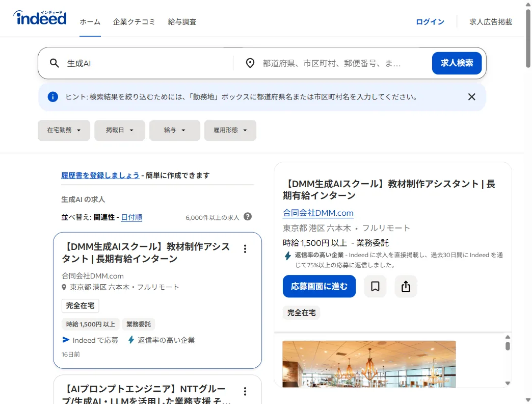Open three-dot menu on DMM生成AIスクール card
Viewport: 532px width, 404px height.
pyautogui.click(x=245, y=249)
